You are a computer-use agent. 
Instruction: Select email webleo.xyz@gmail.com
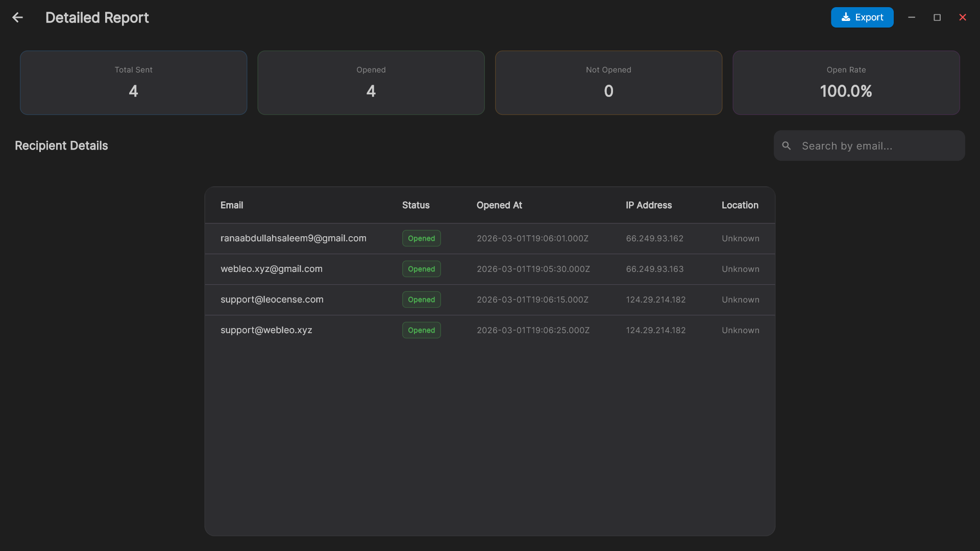point(272,269)
